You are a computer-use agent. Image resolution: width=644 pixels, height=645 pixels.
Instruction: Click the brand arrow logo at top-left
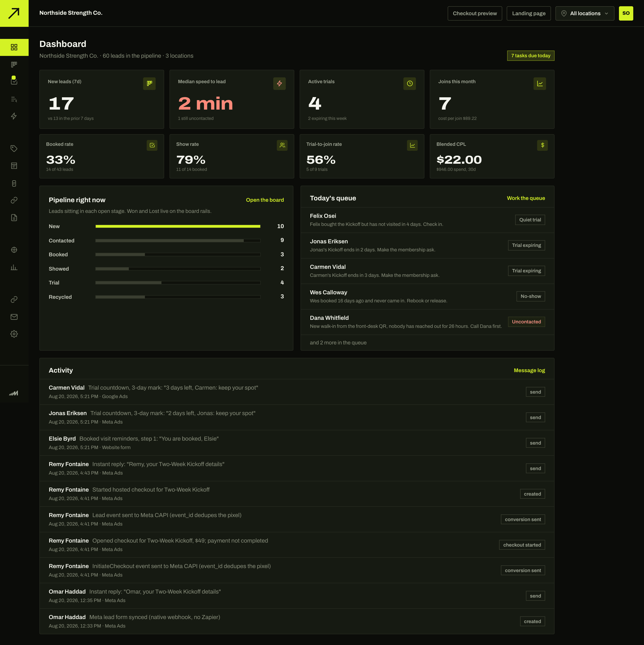(x=14, y=13)
